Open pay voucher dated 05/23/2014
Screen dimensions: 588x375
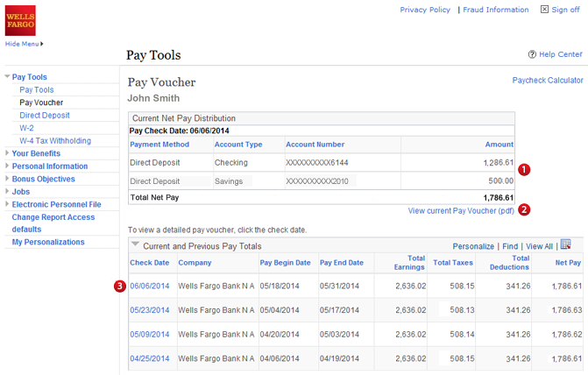pyautogui.click(x=150, y=310)
